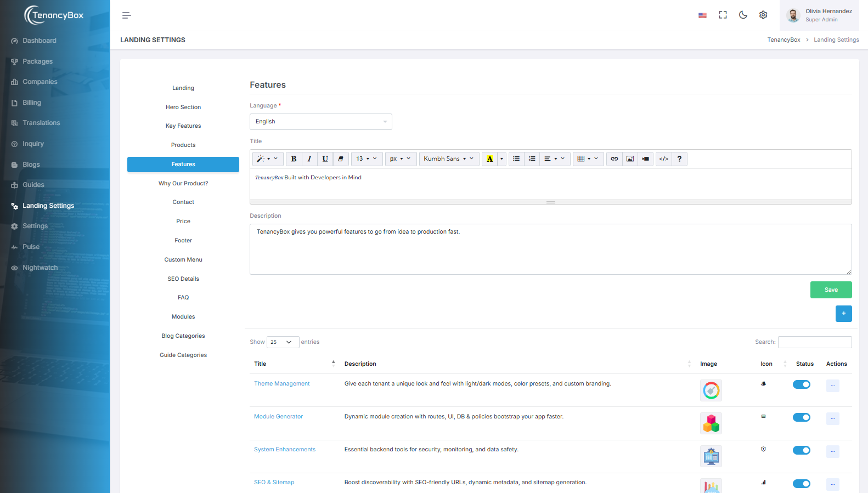Expand the text color options arrow
The height and width of the screenshot is (493, 868).
[501, 159]
